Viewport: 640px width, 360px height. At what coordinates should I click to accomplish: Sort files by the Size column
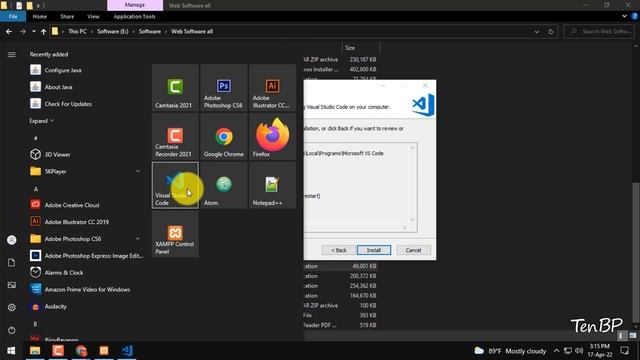(x=360, y=48)
